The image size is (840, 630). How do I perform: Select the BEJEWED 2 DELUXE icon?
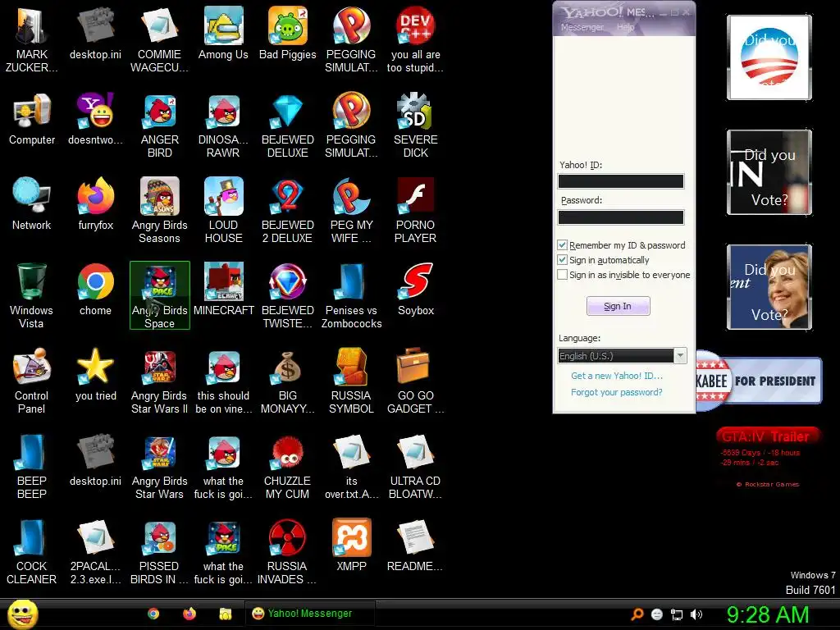(288, 211)
